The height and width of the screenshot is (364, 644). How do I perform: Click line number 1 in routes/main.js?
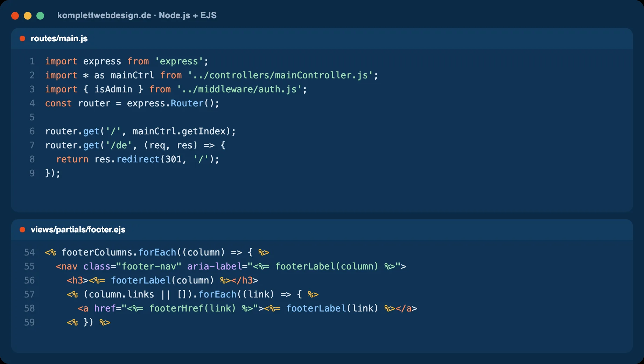click(x=32, y=61)
